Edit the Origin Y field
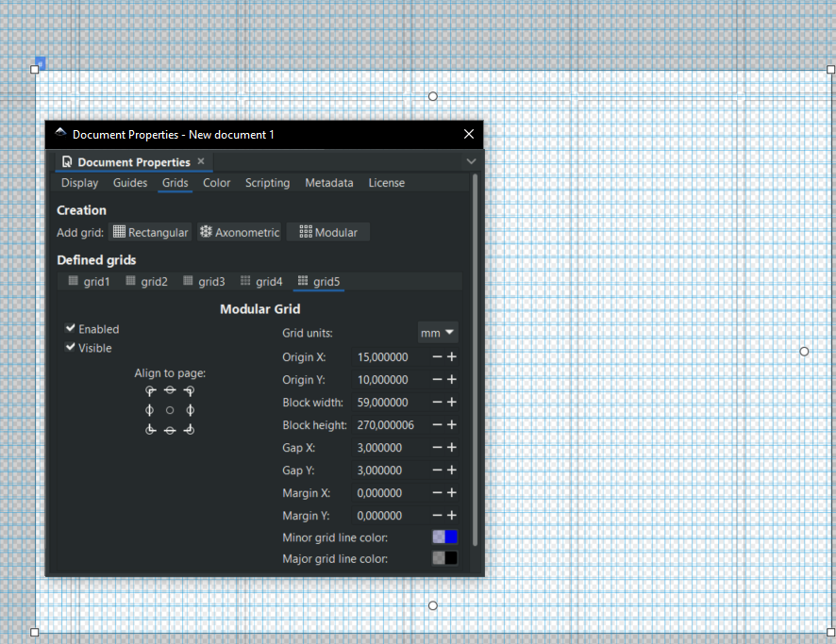836x644 pixels. [x=391, y=379]
